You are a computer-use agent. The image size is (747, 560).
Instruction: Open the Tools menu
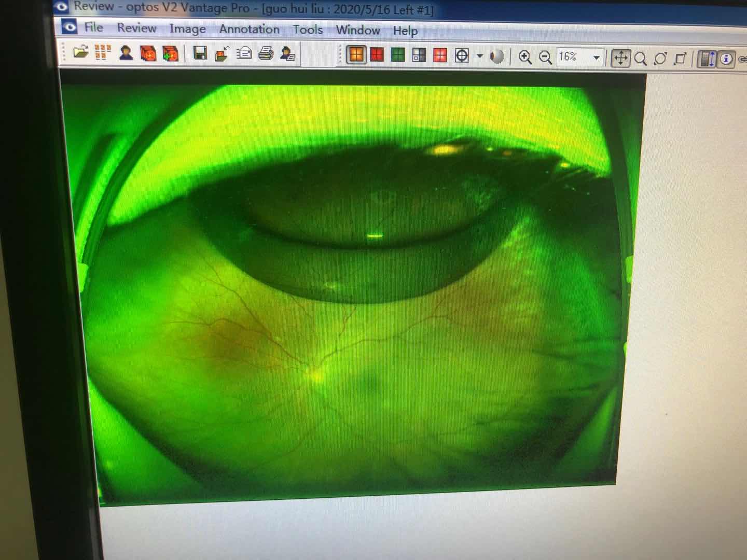(308, 30)
